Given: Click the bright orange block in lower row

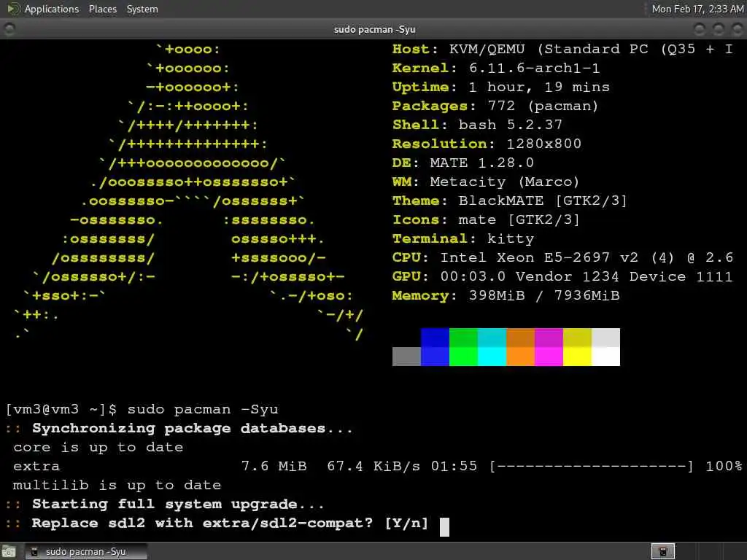Looking at the screenshot, I should click(520, 356).
